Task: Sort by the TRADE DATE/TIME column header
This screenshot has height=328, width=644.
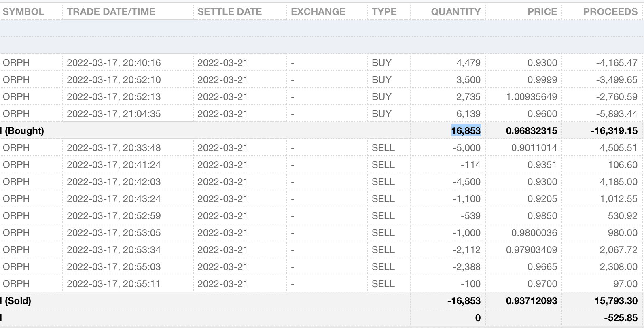Action: (111, 12)
